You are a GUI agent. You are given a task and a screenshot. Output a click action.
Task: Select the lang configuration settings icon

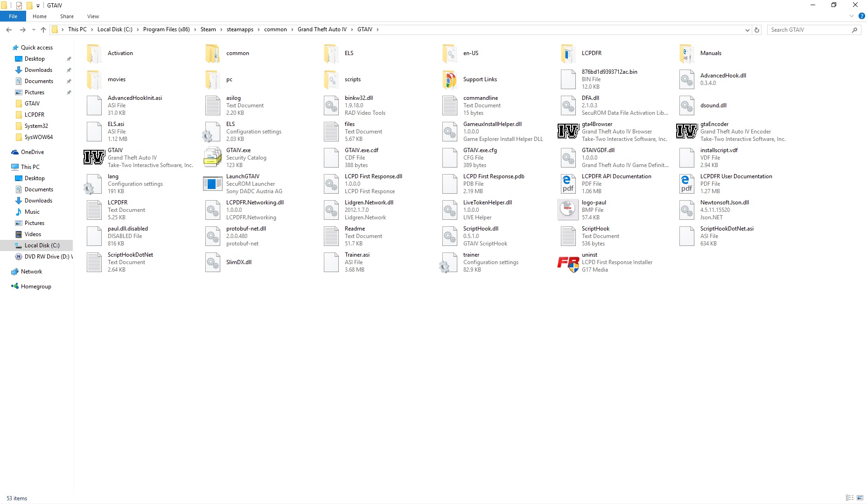pyautogui.click(x=92, y=184)
